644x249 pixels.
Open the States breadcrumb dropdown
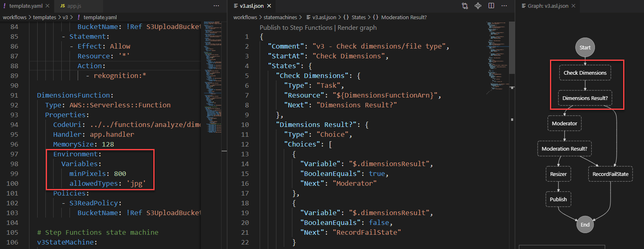click(x=359, y=17)
